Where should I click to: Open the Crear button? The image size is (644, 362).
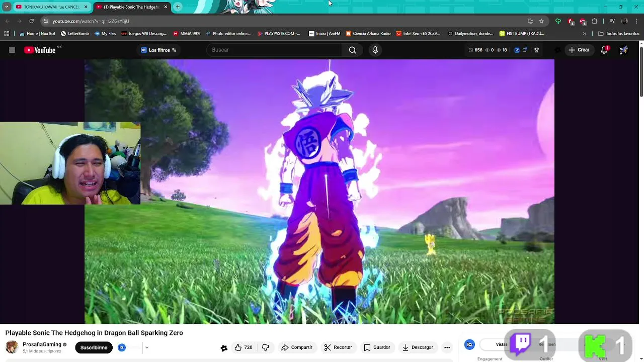(579, 50)
